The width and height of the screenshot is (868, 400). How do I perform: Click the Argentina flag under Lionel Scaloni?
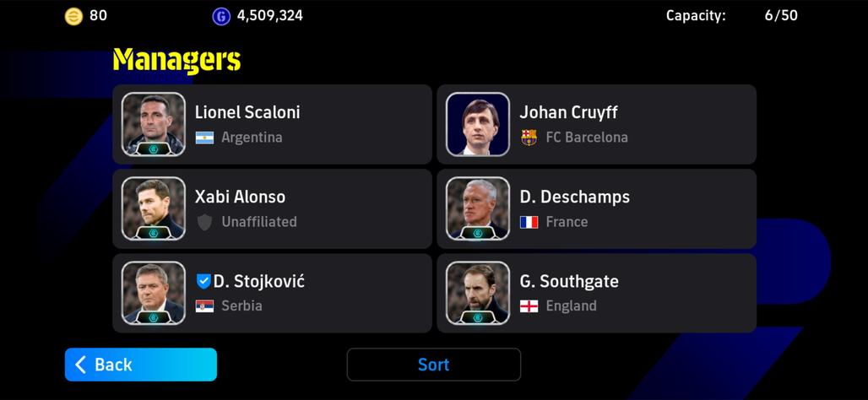coord(204,138)
